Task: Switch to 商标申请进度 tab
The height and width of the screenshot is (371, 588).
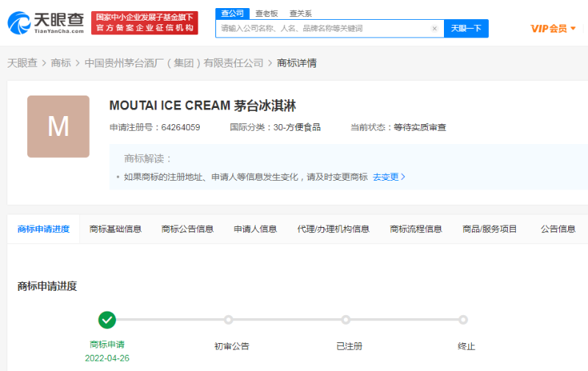Action: [x=43, y=229]
